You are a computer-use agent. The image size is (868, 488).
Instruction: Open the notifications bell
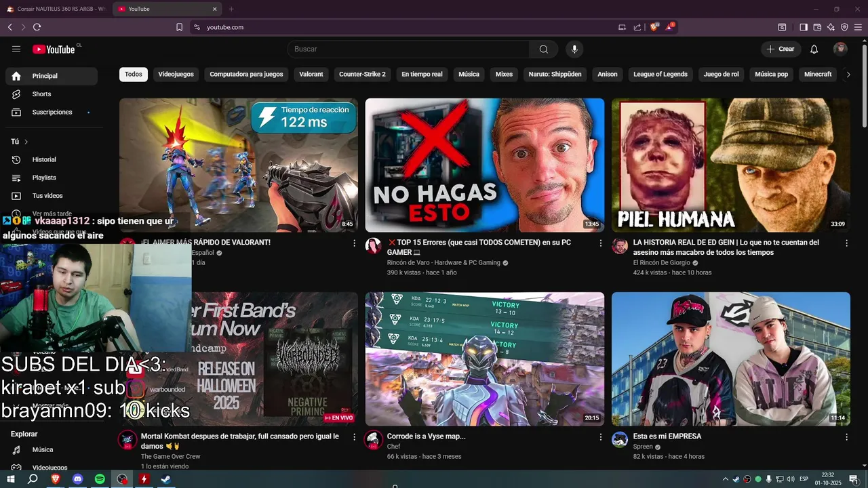pyautogui.click(x=814, y=49)
